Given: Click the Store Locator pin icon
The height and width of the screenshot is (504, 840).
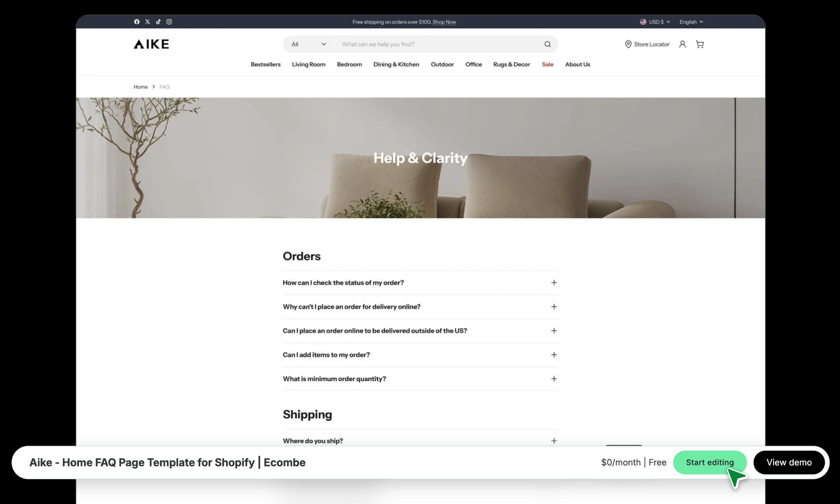Looking at the screenshot, I should point(628,44).
